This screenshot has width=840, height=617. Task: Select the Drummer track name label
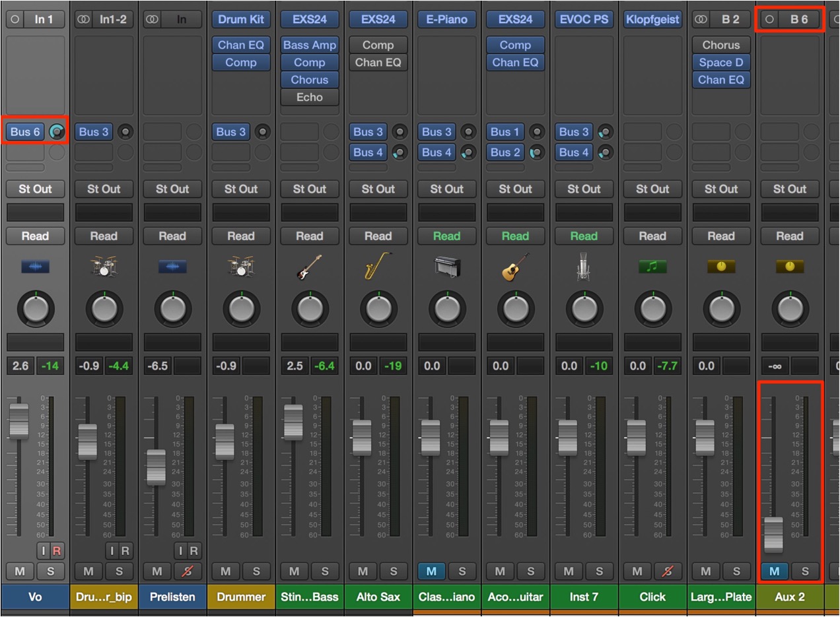coord(241,597)
